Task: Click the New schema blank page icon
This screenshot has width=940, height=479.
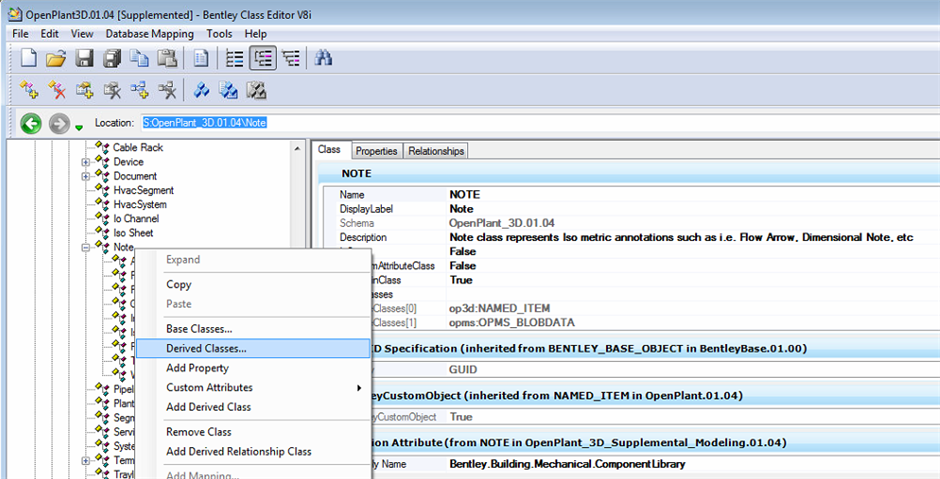Action: (28, 58)
